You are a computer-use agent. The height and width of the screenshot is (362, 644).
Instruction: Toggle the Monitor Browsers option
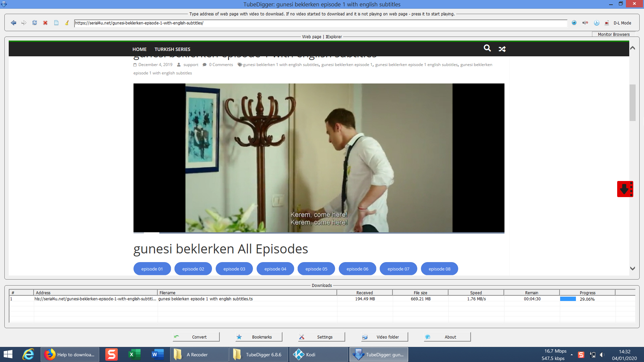tap(613, 34)
